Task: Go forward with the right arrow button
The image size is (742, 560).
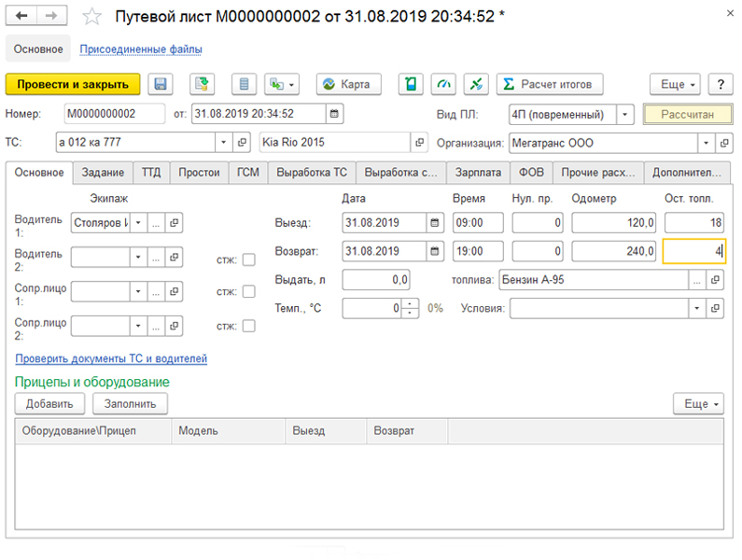Action: coord(51,16)
